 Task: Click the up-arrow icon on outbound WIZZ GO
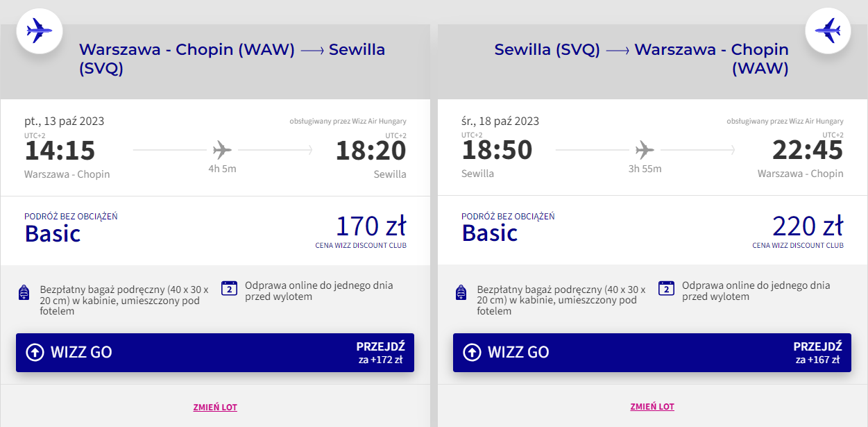pyautogui.click(x=35, y=352)
